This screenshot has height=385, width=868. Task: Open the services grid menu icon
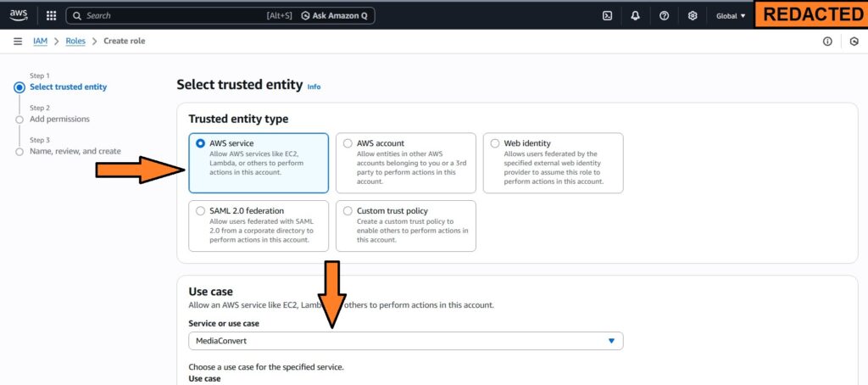(51, 15)
